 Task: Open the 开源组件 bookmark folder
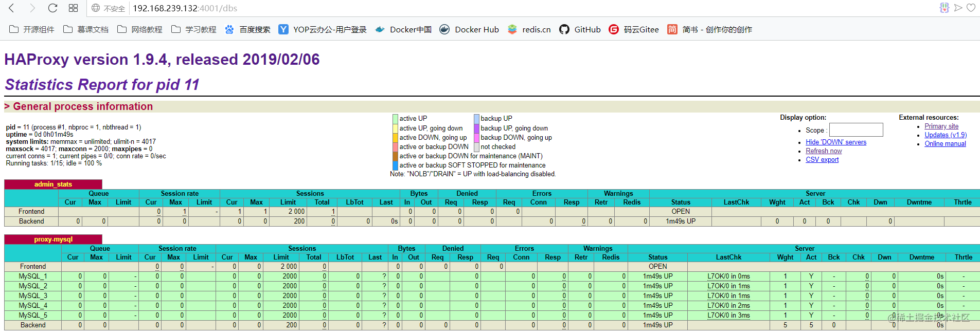(x=32, y=29)
